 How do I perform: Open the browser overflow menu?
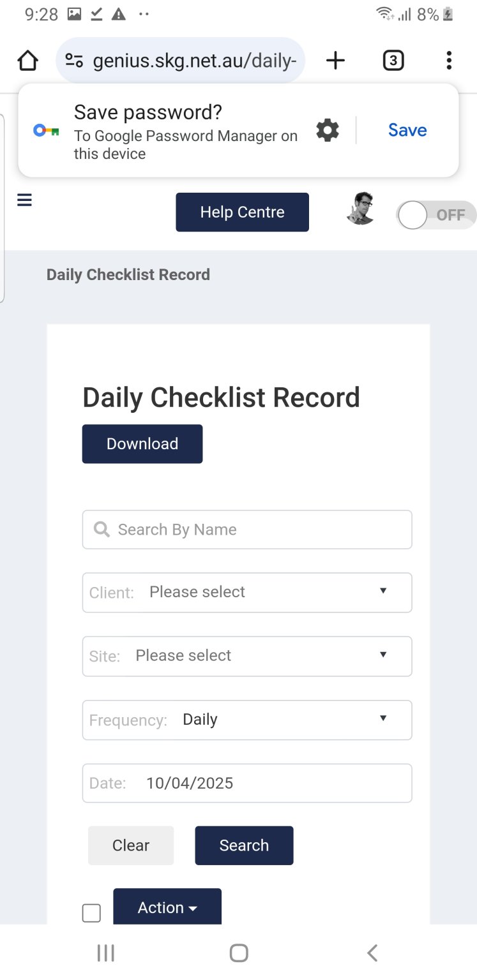pos(448,59)
